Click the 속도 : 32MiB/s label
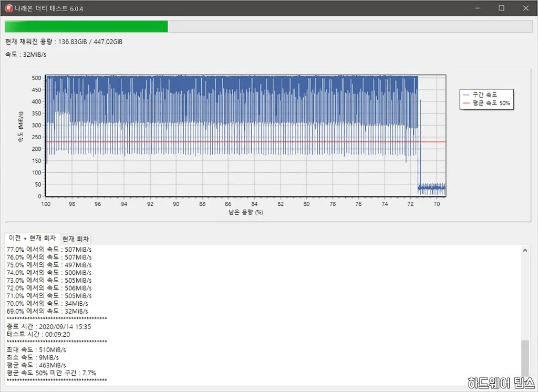This screenshot has width=538, height=392. [x=26, y=55]
